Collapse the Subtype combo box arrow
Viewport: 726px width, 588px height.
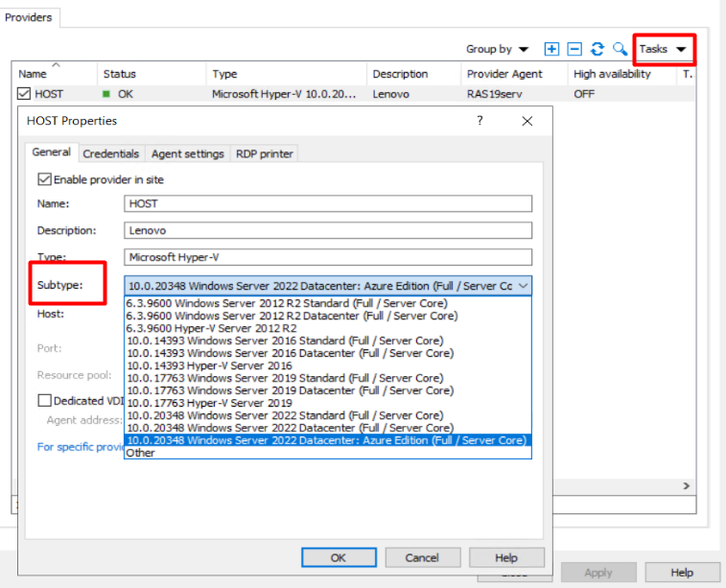(523, 285)
